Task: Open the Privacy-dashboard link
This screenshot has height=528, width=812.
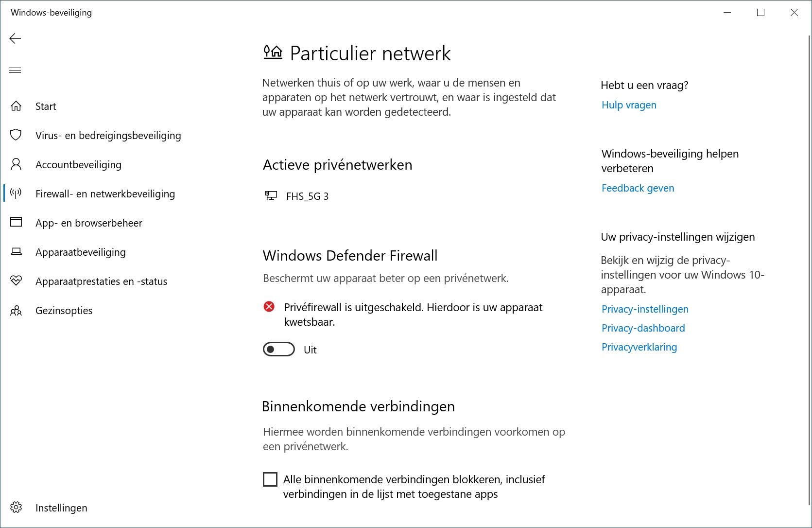Action: (x=643, y=328)
